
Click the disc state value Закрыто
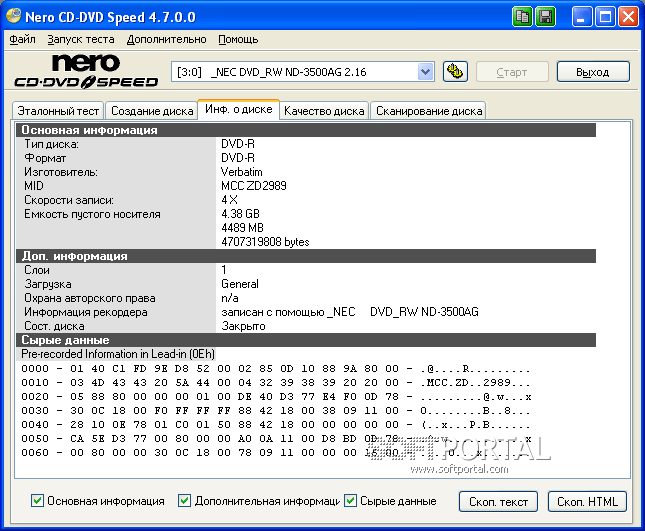[x=243, y=326]
